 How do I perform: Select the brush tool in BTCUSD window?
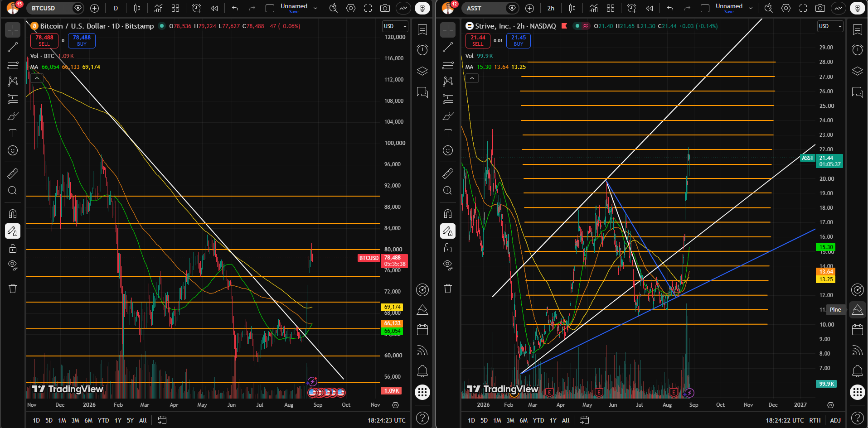click(13, 116)
